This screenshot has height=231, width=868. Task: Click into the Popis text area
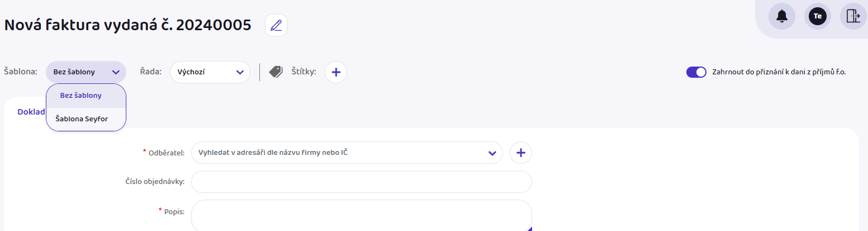click(x=362, y=215)
